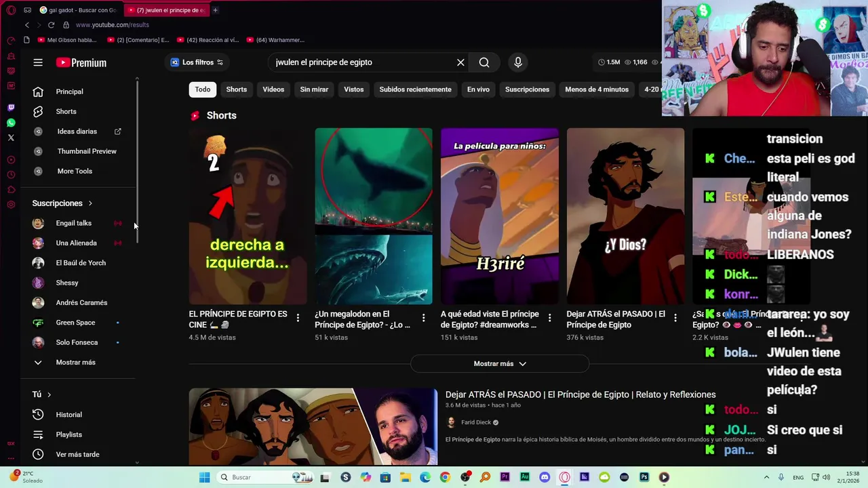
Task: Click the Historial clock icon
Action: (38, 415)
